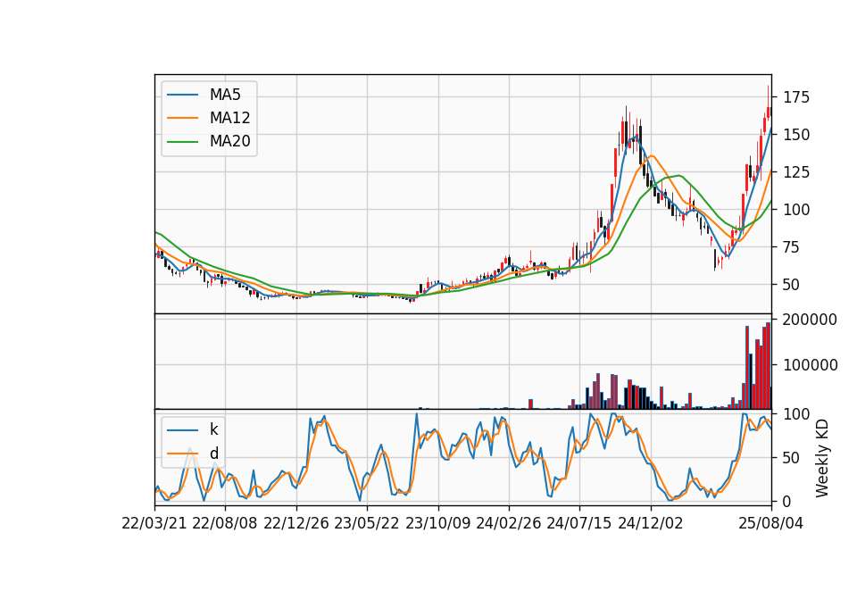The width and height of the screenshot is (857, 616).
Task: Click the 22/12/26 date tick label
Action: 296,523
